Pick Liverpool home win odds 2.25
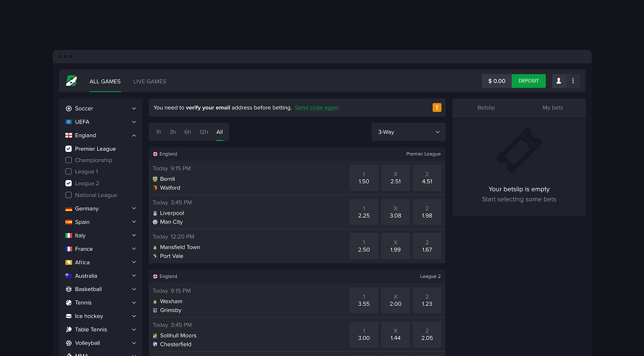The height and width of the screenshot is (356, 644). 363,212
